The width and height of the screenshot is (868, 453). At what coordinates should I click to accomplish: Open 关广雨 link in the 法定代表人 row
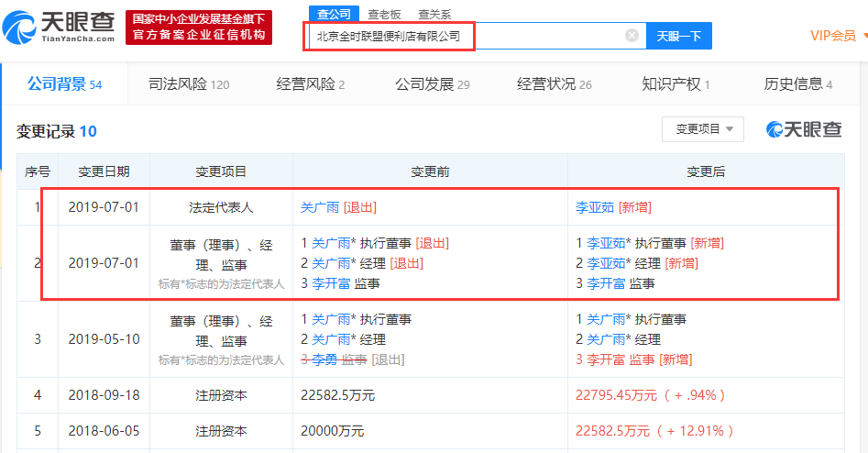(x=319, y=207)
